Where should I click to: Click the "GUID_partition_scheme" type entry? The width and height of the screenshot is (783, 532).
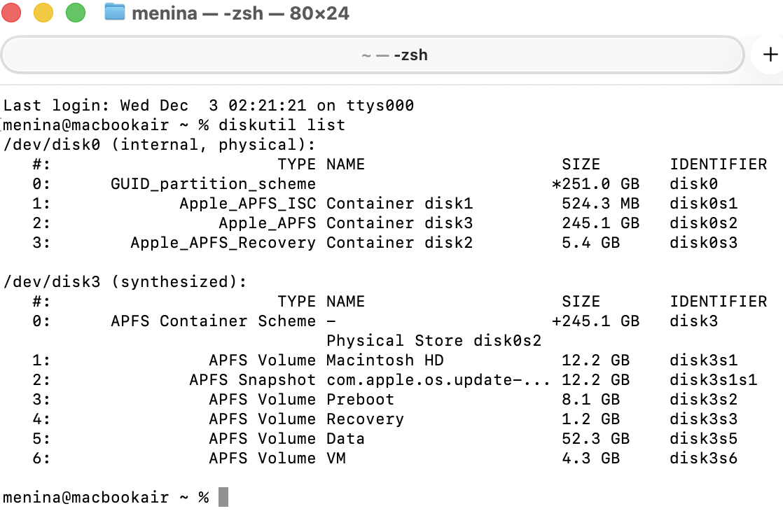click(x=213, y=184)
